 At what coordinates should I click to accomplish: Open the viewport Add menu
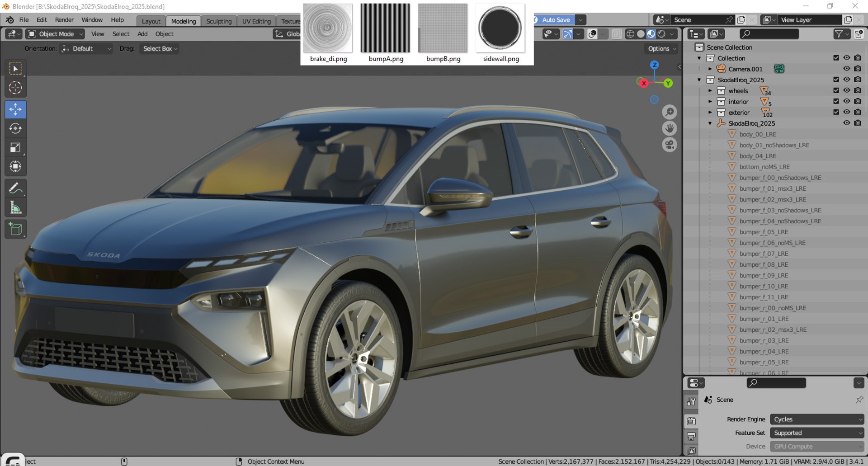tap(142, 34)
